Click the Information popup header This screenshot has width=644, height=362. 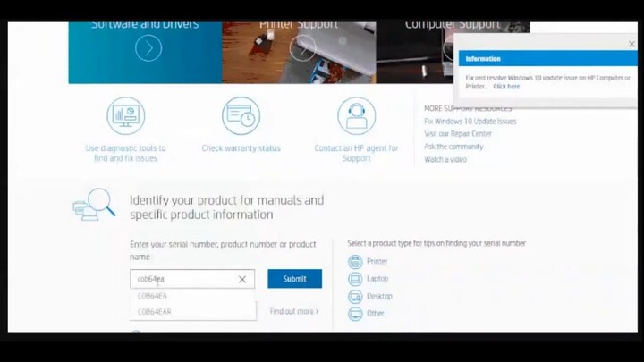tap(548, 59)
